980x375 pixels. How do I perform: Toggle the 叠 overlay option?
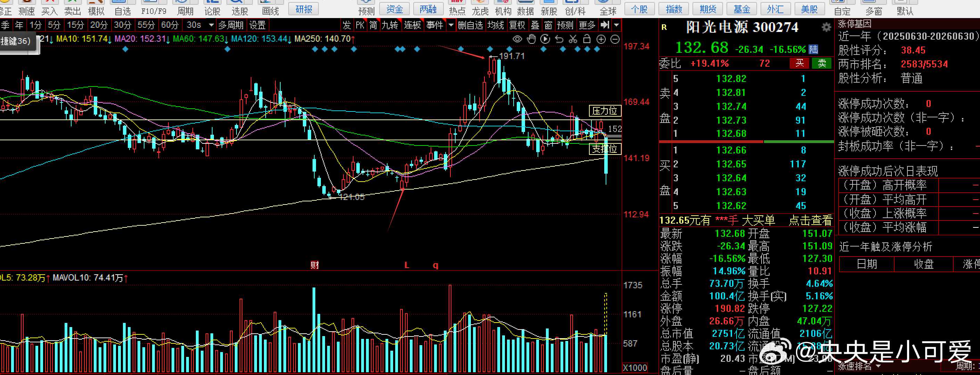[x=535, y=25]
